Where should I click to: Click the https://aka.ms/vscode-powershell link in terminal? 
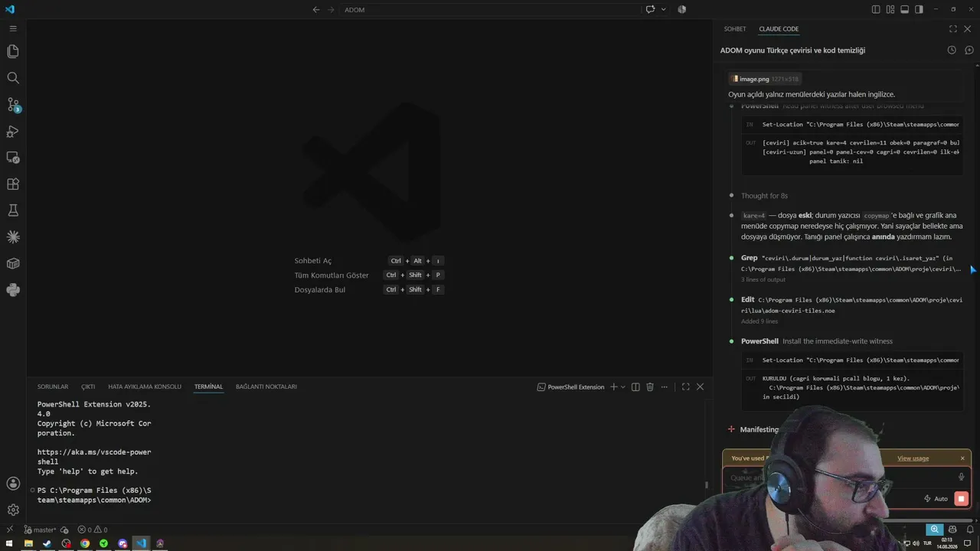coord(94,457)
